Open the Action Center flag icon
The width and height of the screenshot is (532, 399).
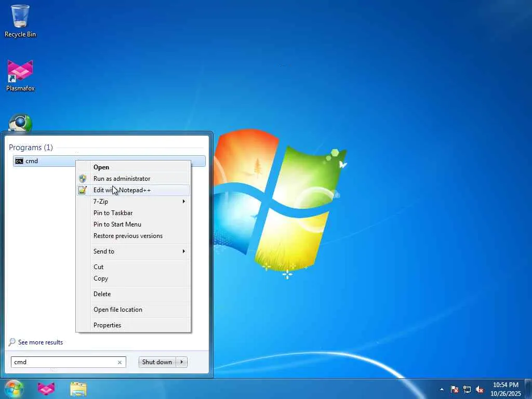coord(455,389)
